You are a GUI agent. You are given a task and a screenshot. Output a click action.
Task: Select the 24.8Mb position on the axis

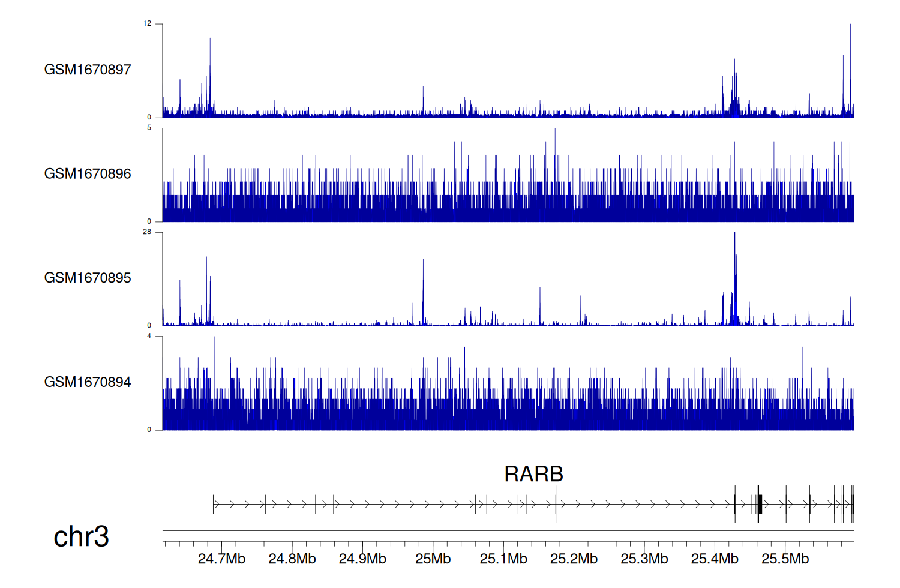(292, 559)
